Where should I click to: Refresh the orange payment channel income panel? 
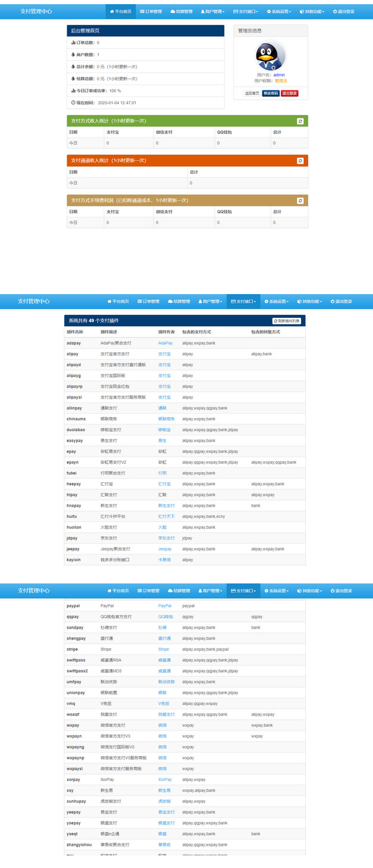[300, 161]
